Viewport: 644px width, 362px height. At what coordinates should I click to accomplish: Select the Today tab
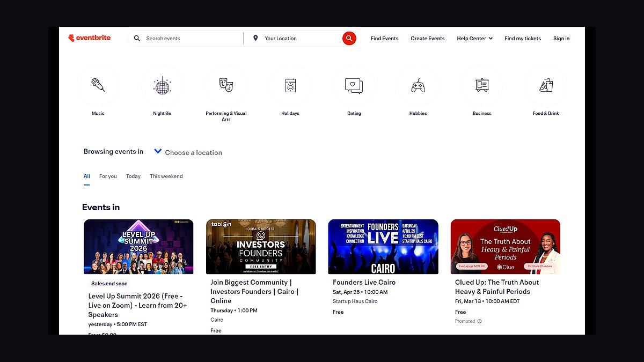click(x=133, y=176)
